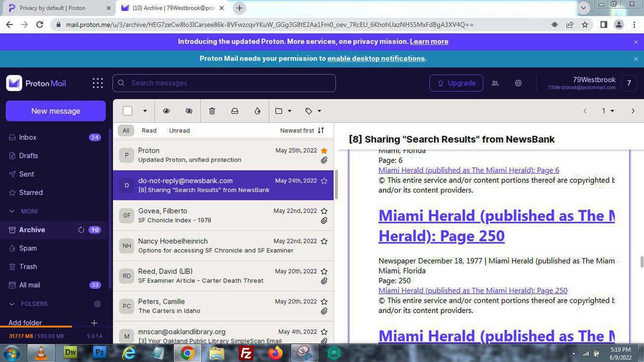Star the Reed, David (LIB) email
The image size is (644, 362).
point(324,271)
